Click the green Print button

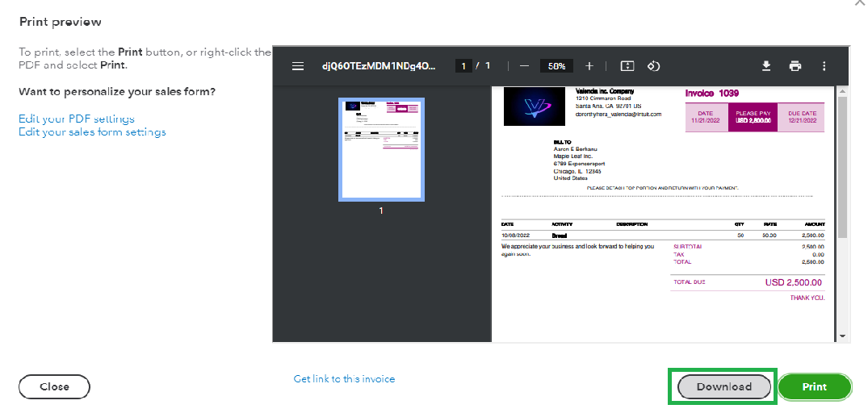(814, 386)
